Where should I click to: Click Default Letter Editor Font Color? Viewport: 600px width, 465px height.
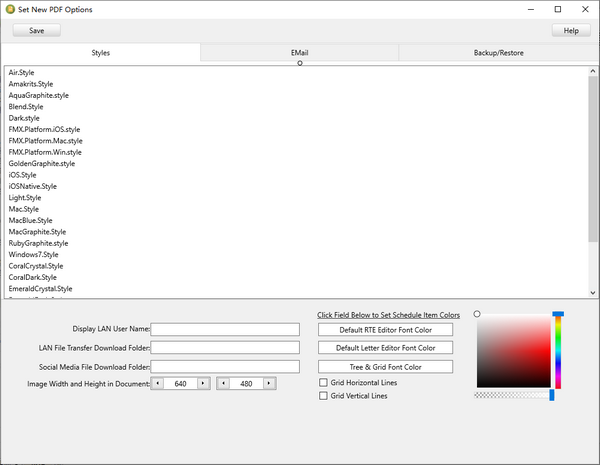click(385, 348)
